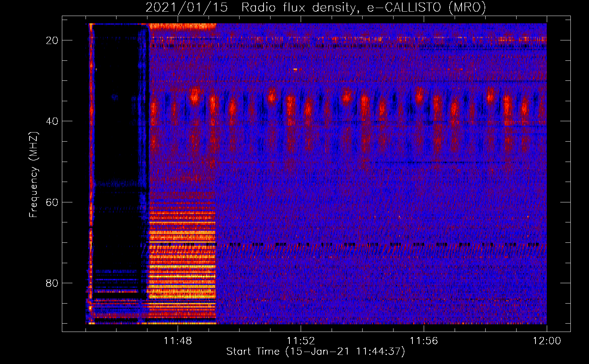589x364 pixels.
Task: Click the plot title "2021/01/15 Radio flux density, e-CALLISTO (MRO)"
Action: coord(316,7)
